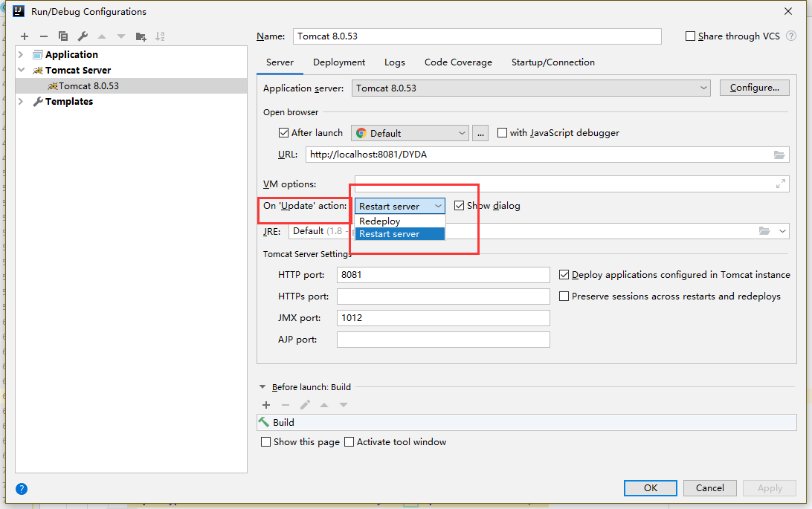Open the Code Coverage tab
This screenshot has width=812, height=509.
click(x=458, y=62)
